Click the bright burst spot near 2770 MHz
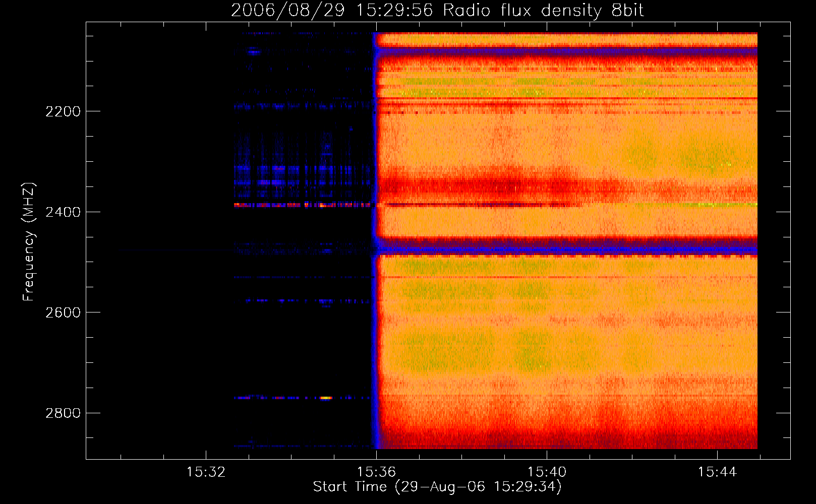 326,398
